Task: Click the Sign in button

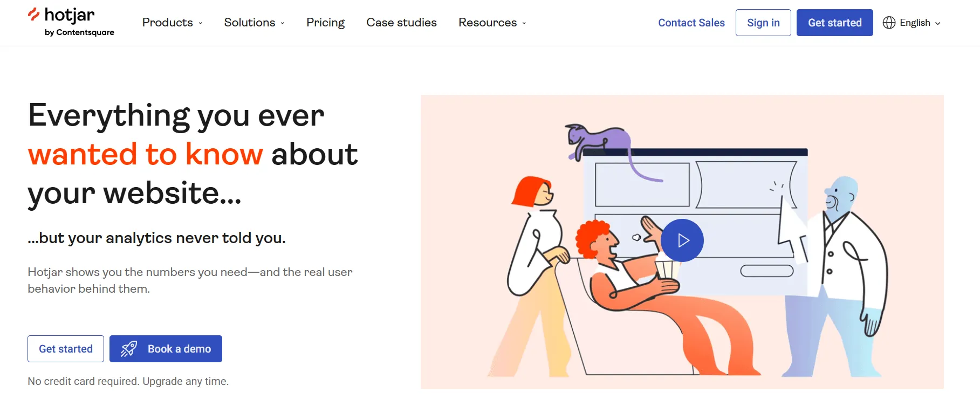Action: (x=763, y=23)
